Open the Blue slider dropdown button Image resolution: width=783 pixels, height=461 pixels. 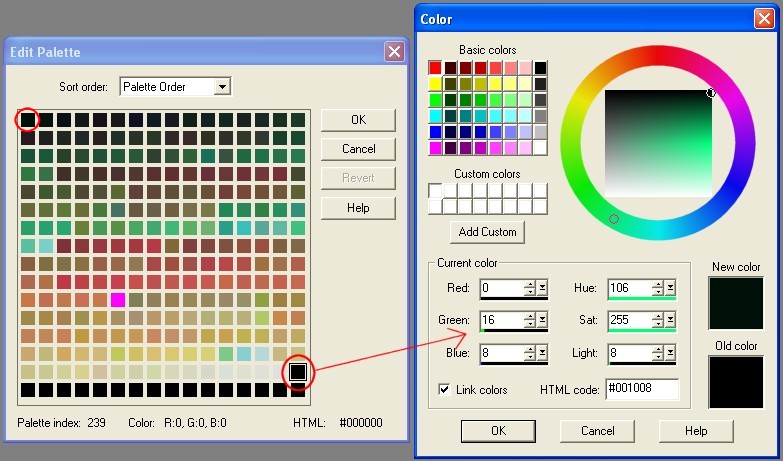coord(542,353)
